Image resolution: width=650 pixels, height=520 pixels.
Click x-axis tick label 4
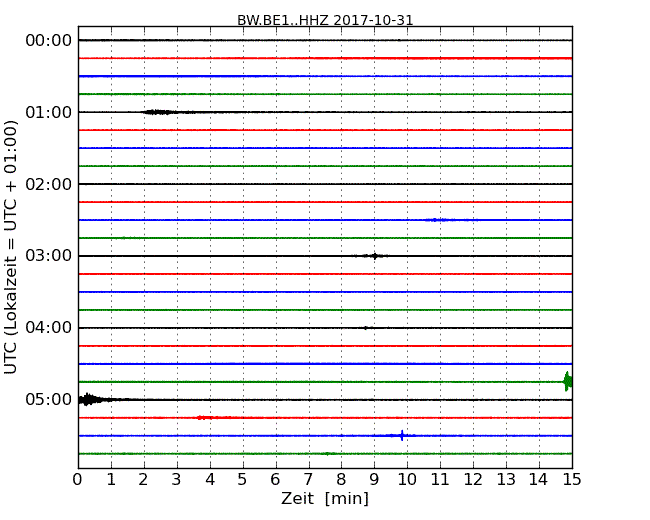click(x=210, y=480)
